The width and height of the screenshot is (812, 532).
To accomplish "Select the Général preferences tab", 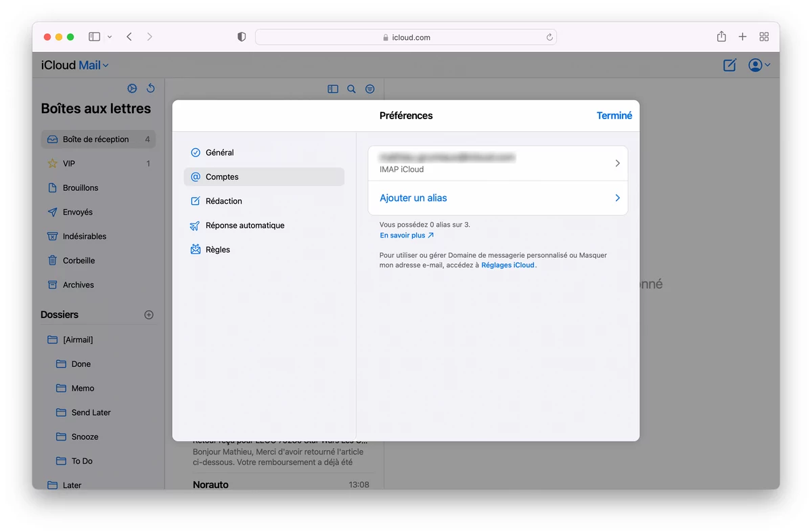I will pos(264,153).
